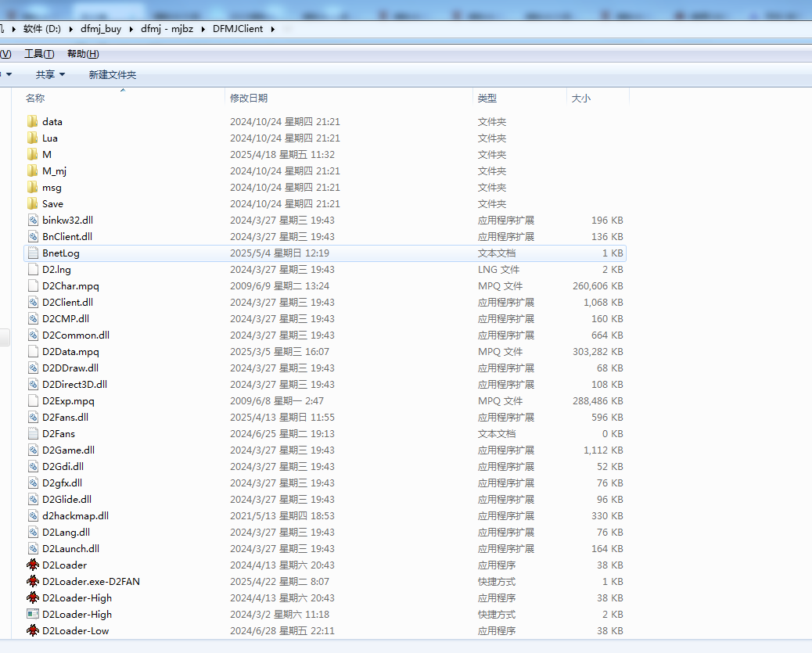
Task: Click the D2Fans text document icon
Action: 33,434
